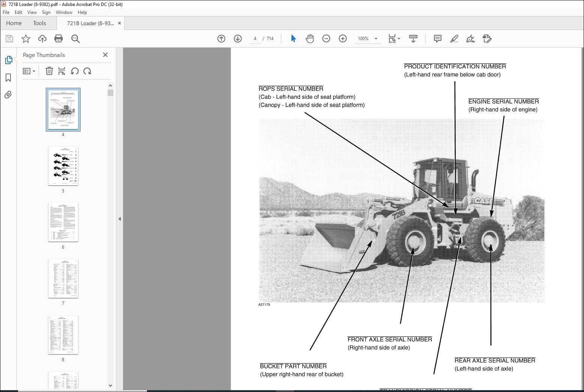Rotate page clockwise
Image resolution: width=584 pixels, height=392 pixels.
click(87, 71)
